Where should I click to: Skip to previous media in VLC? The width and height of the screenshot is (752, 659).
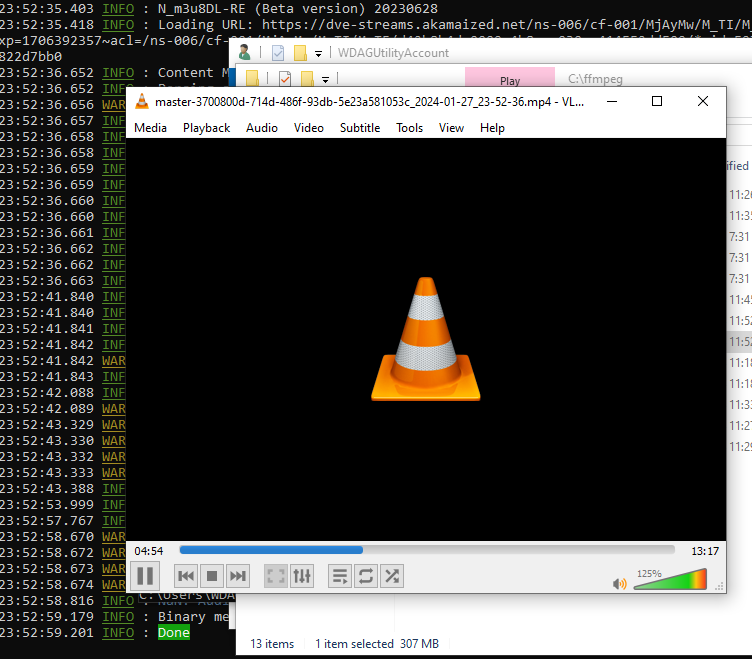click(x=186, y=576)
